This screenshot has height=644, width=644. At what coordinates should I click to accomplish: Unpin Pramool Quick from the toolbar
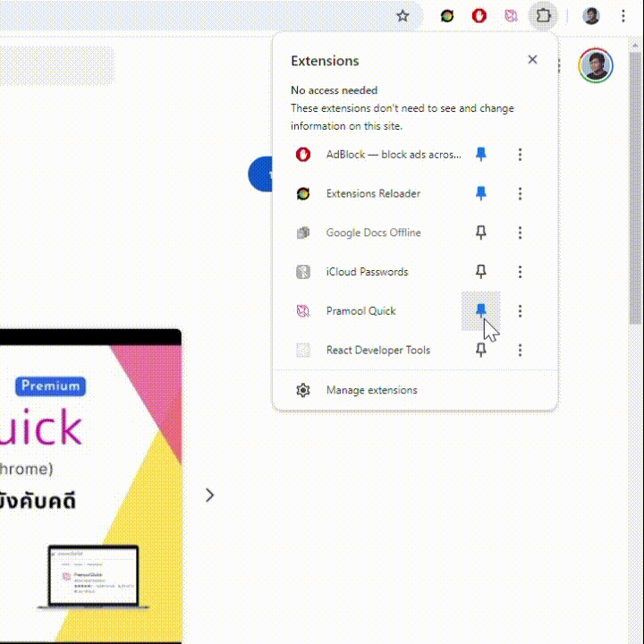click(481, 311)
